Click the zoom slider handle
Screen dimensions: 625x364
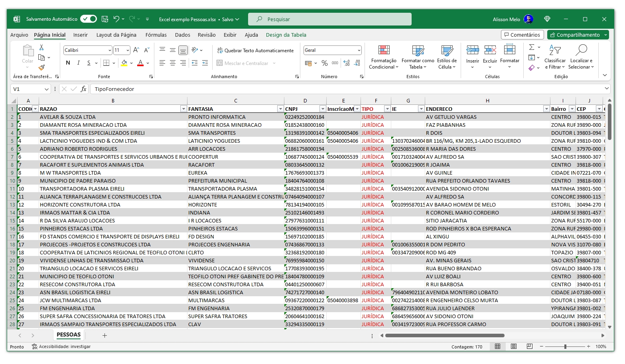tap(565, 346)
